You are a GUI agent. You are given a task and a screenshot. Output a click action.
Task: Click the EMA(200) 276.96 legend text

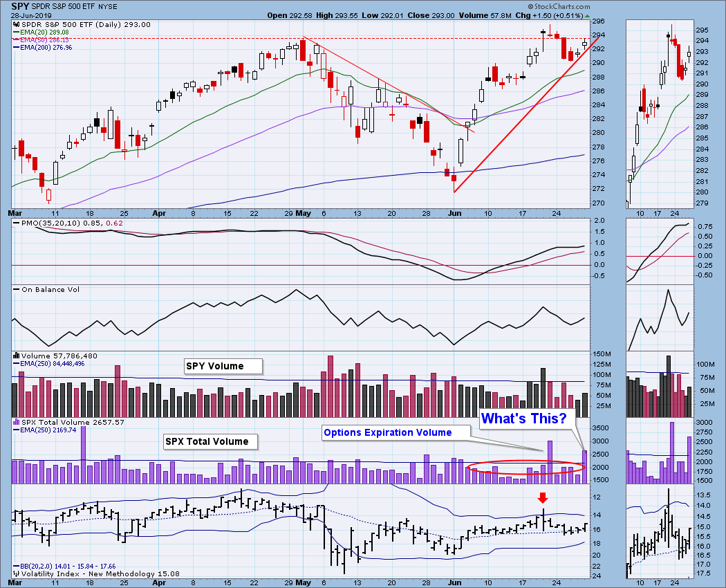[x=46, y=47]
